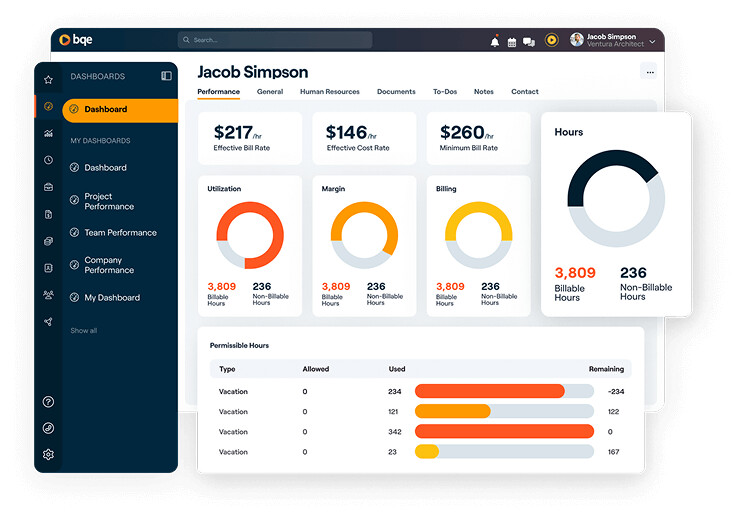The height and width of the screenshot is (515, 754).
Task: Open the invoice document icon in sidebar
Action: 48,214
